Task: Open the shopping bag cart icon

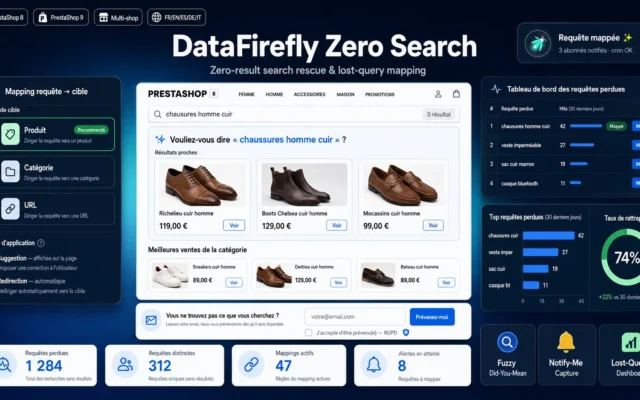Action: [x=456, y=94]
